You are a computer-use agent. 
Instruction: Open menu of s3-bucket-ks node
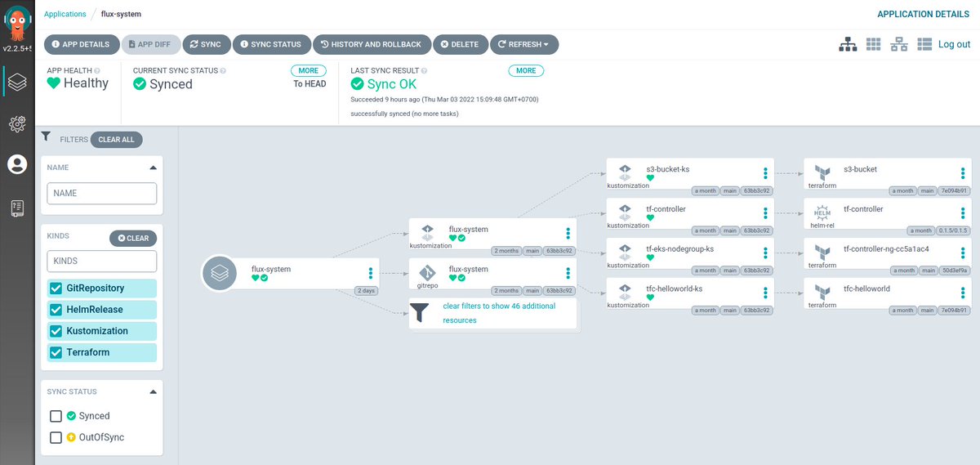pos(765,173)
